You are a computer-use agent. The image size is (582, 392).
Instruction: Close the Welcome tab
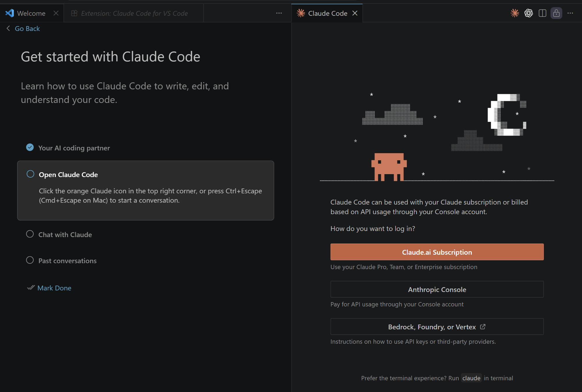56,13
